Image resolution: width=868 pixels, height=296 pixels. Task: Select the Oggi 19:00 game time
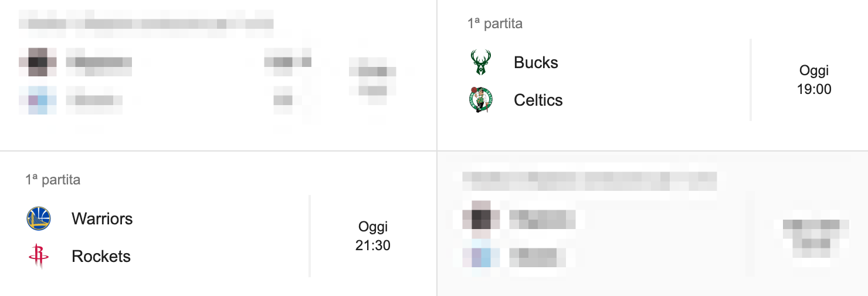pyautogui.click(x=814, y=80)
